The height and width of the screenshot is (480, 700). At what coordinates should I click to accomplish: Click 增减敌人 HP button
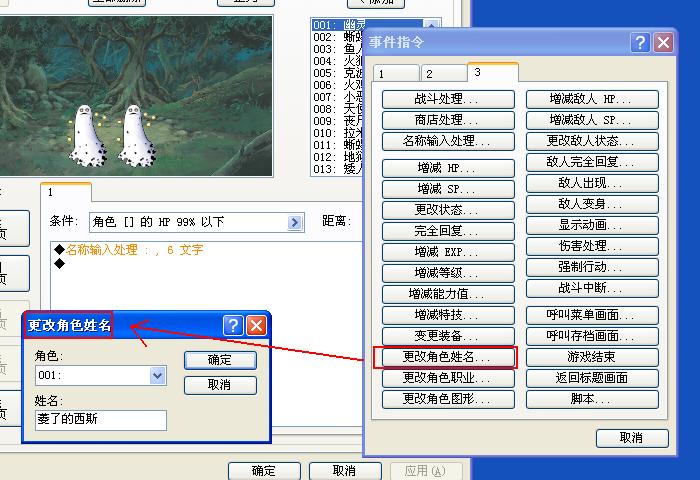pyautogui.click(x=592, y=99)
